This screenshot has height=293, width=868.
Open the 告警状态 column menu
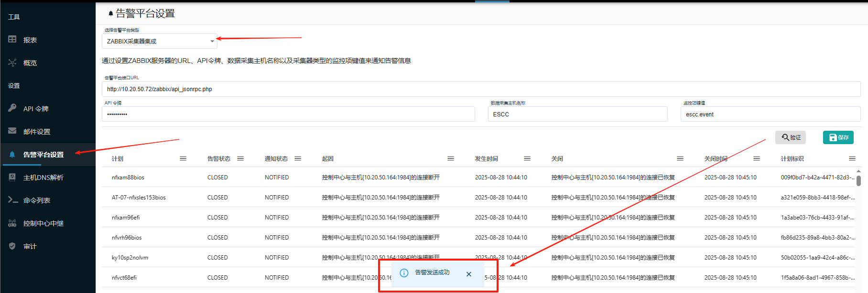pos(240,158)
